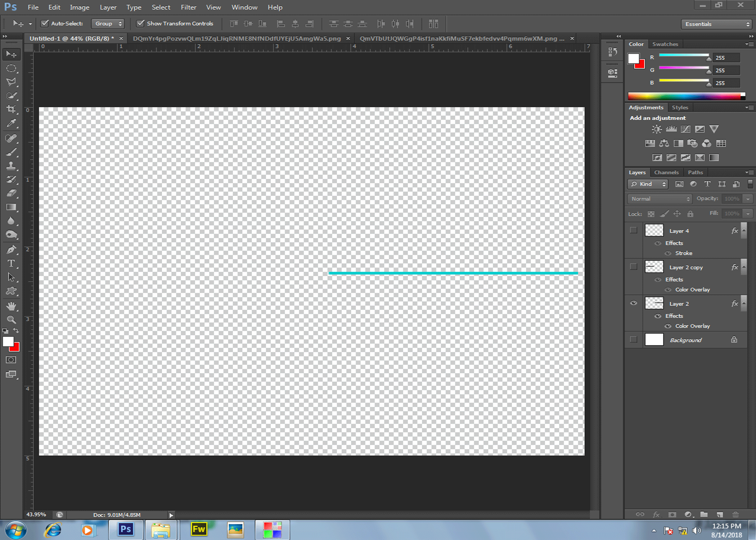
Task: Delete layer with the trash icon
Action: tap(735, 514)
